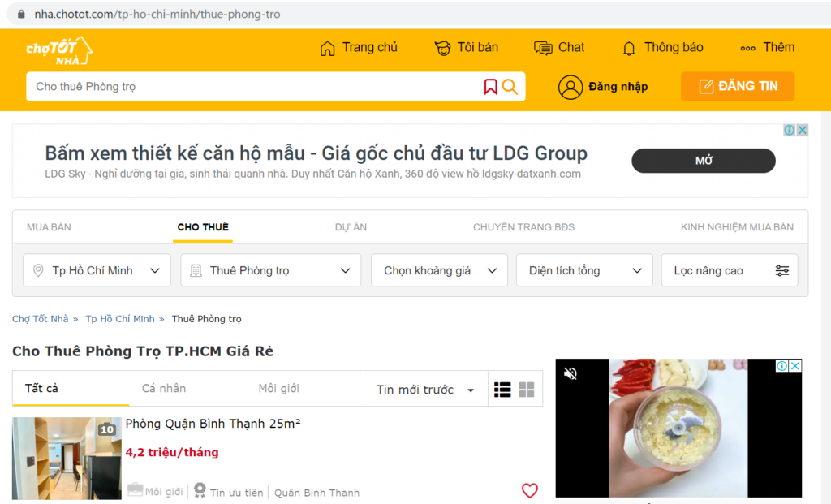Image resolution: width=831 pixels, height=504 pixels.
Task: Select the MUA BÁN tab
Action: click(49, 227)
